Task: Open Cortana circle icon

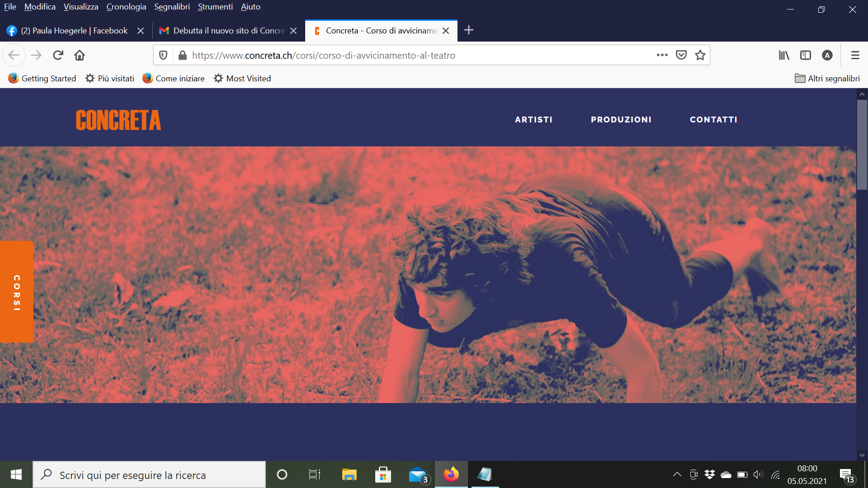Action: point(282,474)
